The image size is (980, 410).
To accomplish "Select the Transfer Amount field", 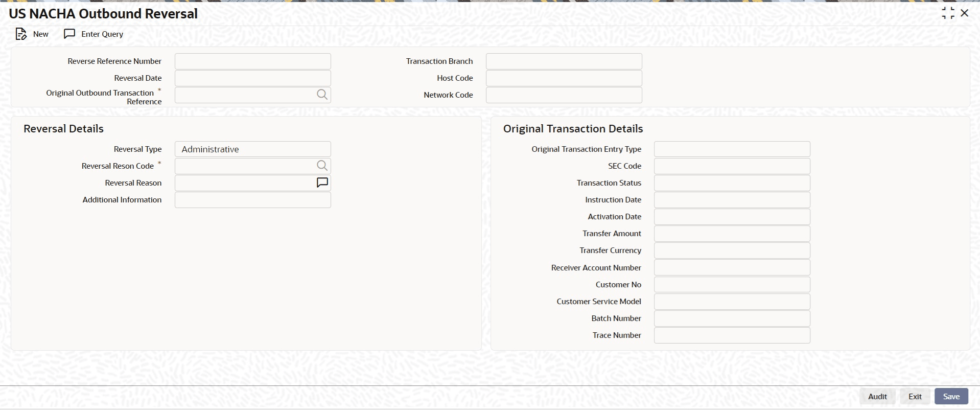I will (732, 234).
